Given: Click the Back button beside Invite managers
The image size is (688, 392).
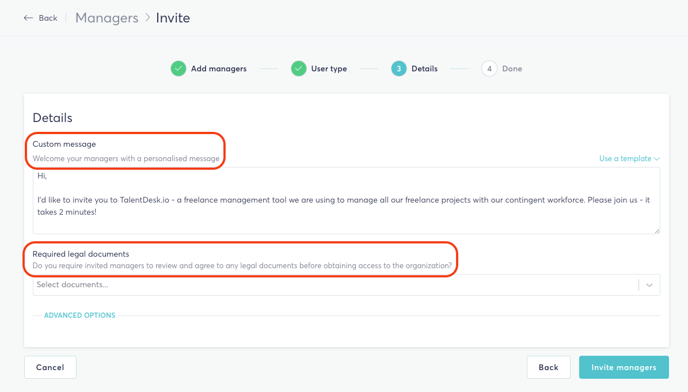Looking at the screenshot, I should (x=548, y=367).
